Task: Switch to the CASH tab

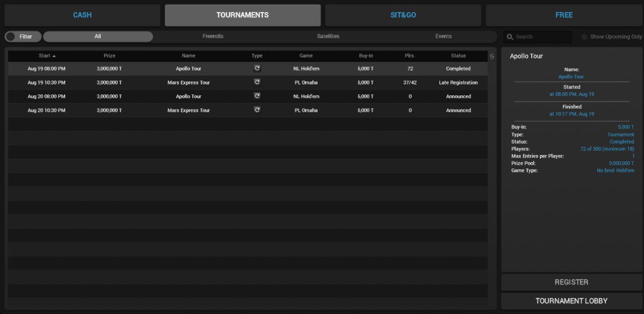Action: pyautogui.click(x=83, y=15)
